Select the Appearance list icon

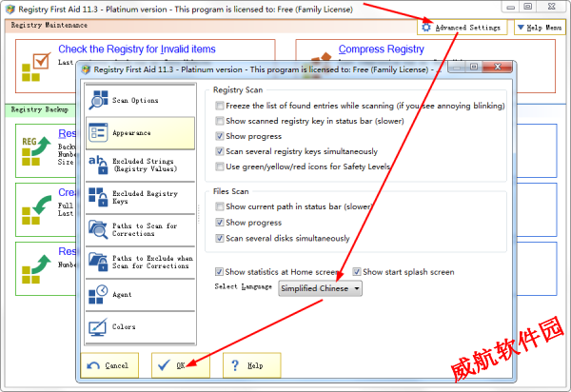point(98,133)
